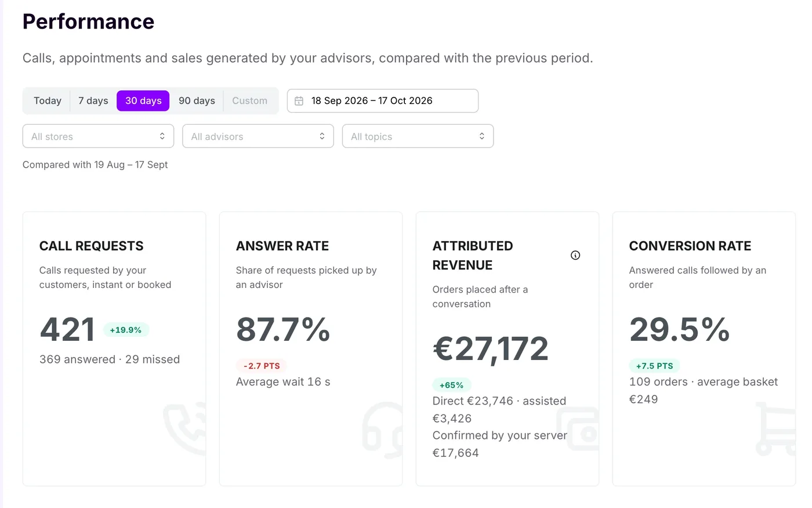Image resolution: width=812 pixels, height=508 pixels.
Task: Click the 'Average wait 16 s' text
Action: [x=283, y=382]
